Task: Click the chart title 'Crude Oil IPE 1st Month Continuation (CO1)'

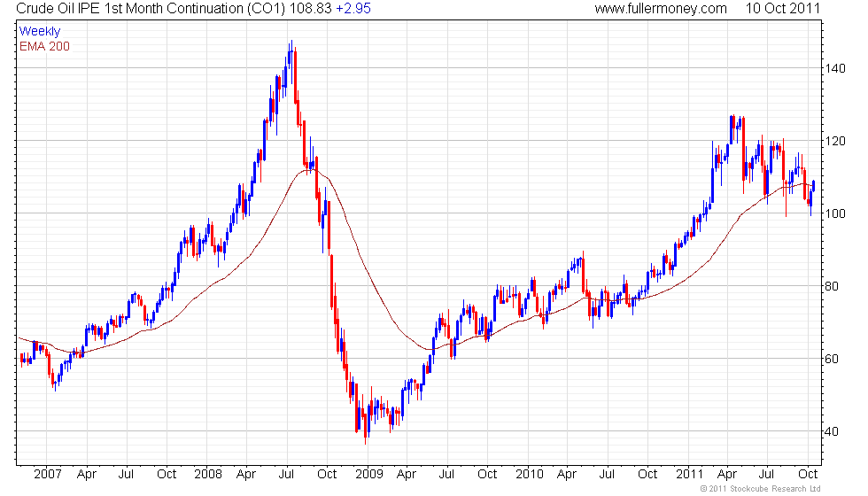Action: 151,8
